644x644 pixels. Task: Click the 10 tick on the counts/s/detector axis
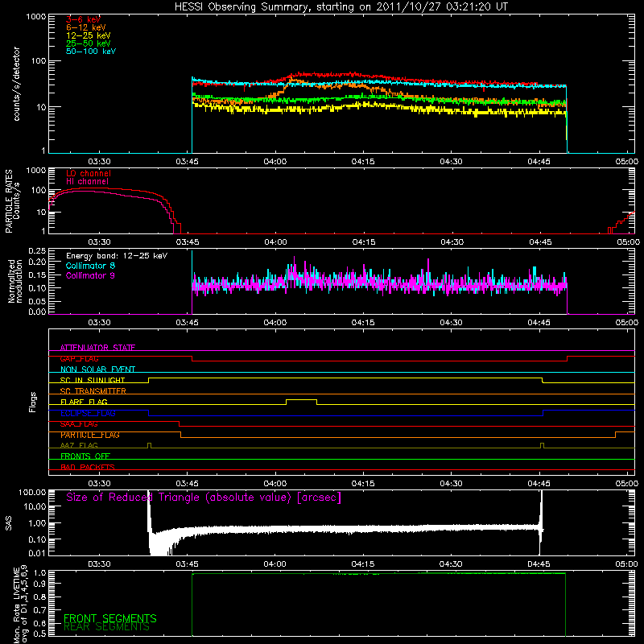pyautogui.click(x=40, y=107)
